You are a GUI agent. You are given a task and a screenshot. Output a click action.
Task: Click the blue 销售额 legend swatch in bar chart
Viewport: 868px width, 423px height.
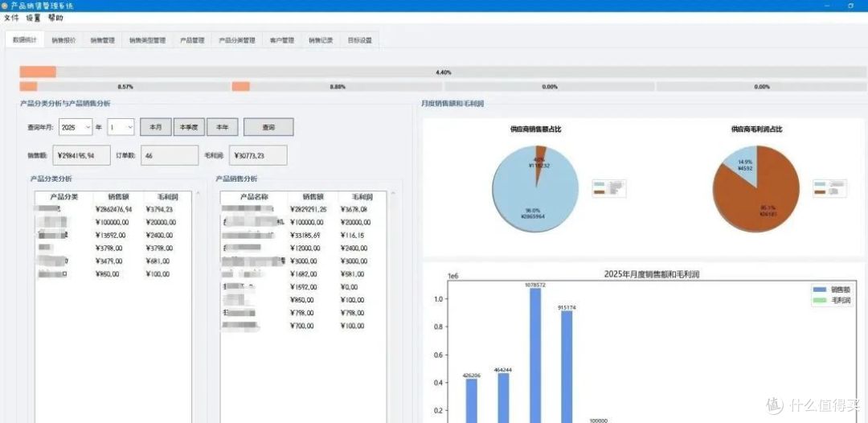pyautogui.click(x=819, y=290)
